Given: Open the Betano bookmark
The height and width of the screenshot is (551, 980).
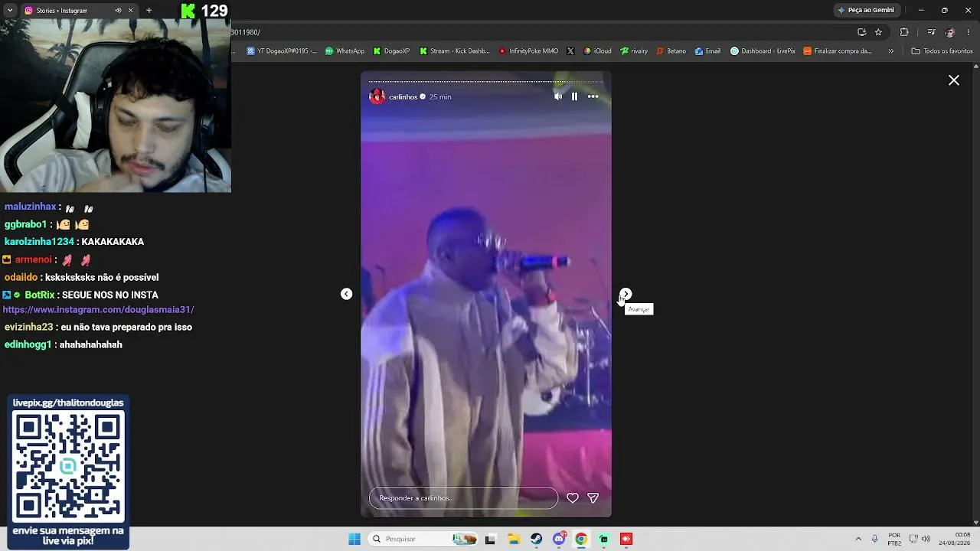Looking at the screenshot, I should pyautogui.click(x=671, y=51).
